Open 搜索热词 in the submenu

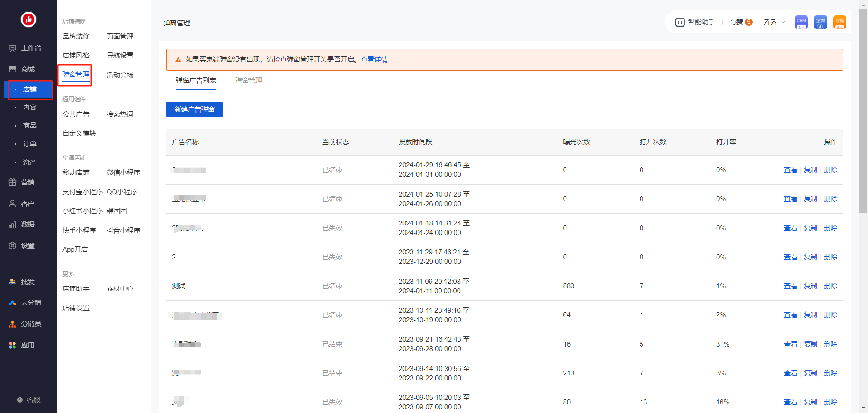coord(120,114)
